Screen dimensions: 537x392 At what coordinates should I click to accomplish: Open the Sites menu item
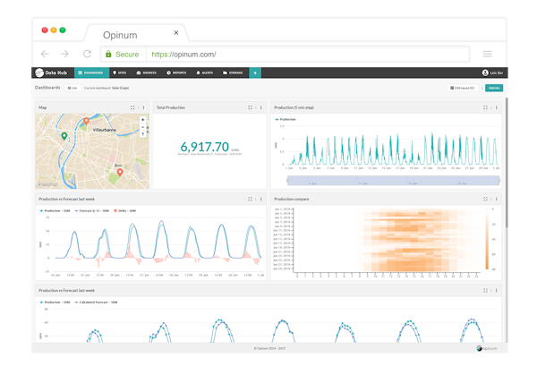120,72
